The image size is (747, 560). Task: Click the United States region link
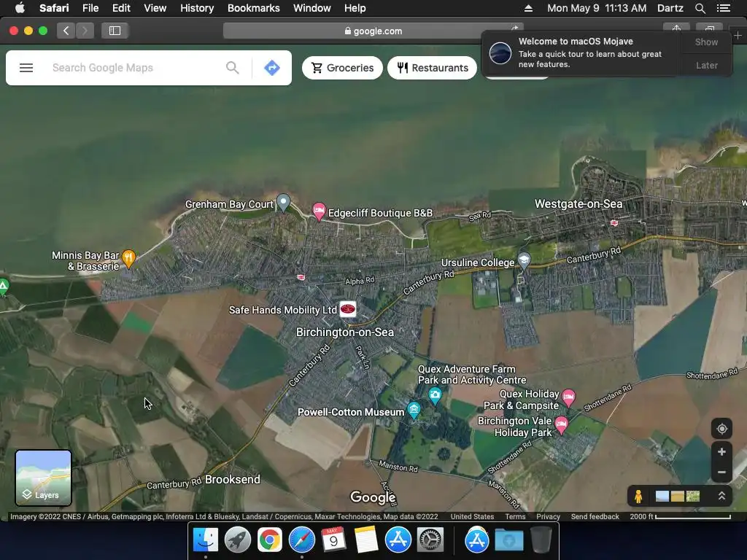click(x=472, y=517)
